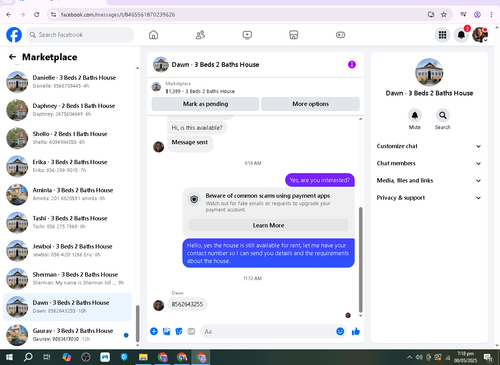Open the apps grid menu icon
The image size is (500, 365).
pyautogui.click(x=442, y=35)
